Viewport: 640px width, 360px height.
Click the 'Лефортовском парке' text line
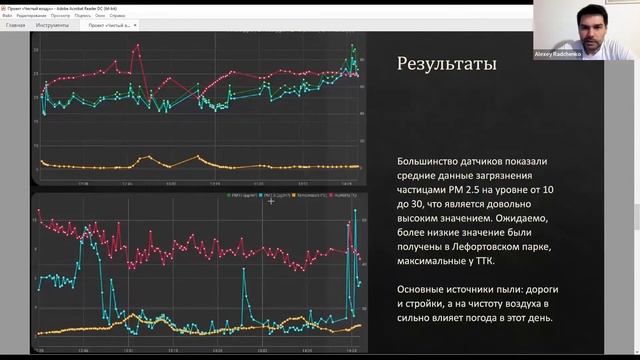[474, 247]
